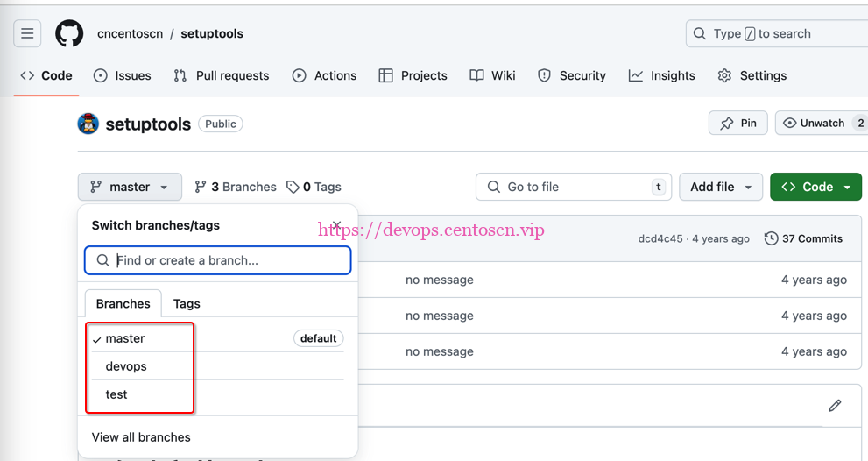The width and height of the screenshot is (868, 461).
Task: Open the Pull requests tab
Action: (x=222, y=75)
